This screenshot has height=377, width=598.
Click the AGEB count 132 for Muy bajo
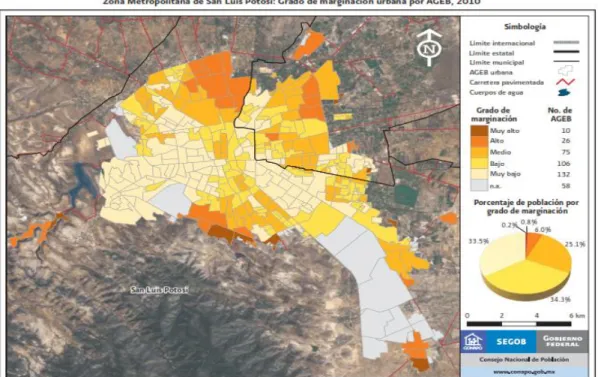[x=563, y=174]
